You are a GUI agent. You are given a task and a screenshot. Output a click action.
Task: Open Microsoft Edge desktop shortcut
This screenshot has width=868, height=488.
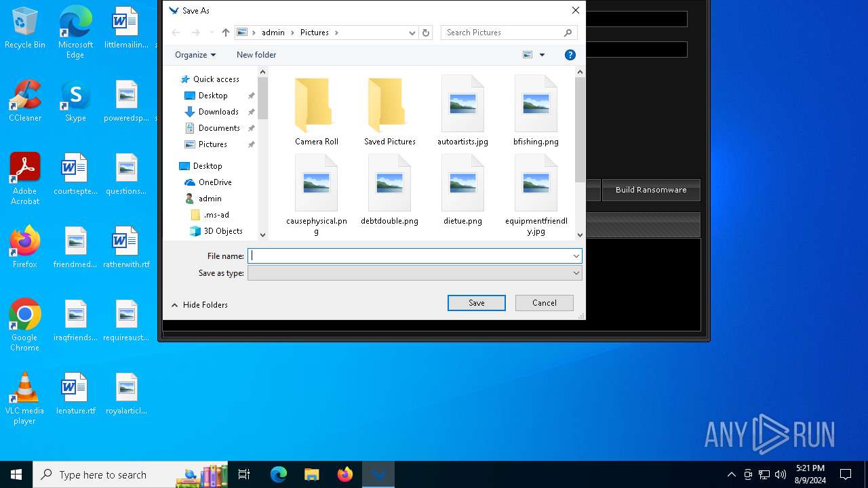[75, 33]
